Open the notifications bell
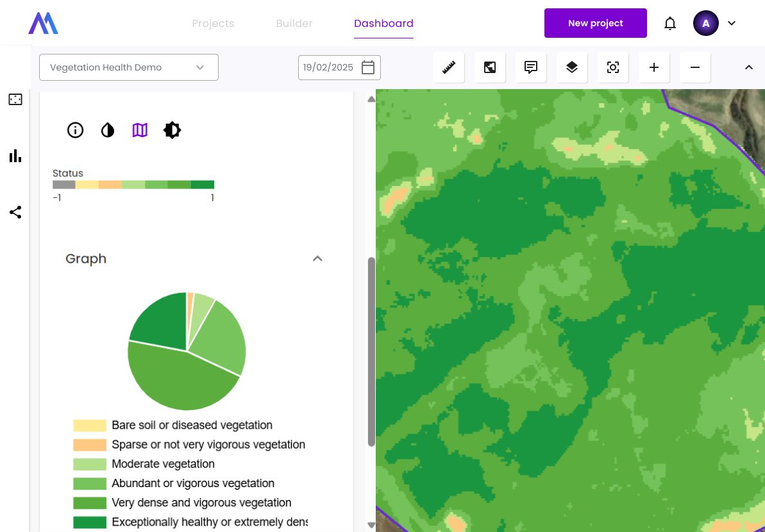Image resolution: width=765 pixels, height=532 pixels. click(x=670, y=24)
